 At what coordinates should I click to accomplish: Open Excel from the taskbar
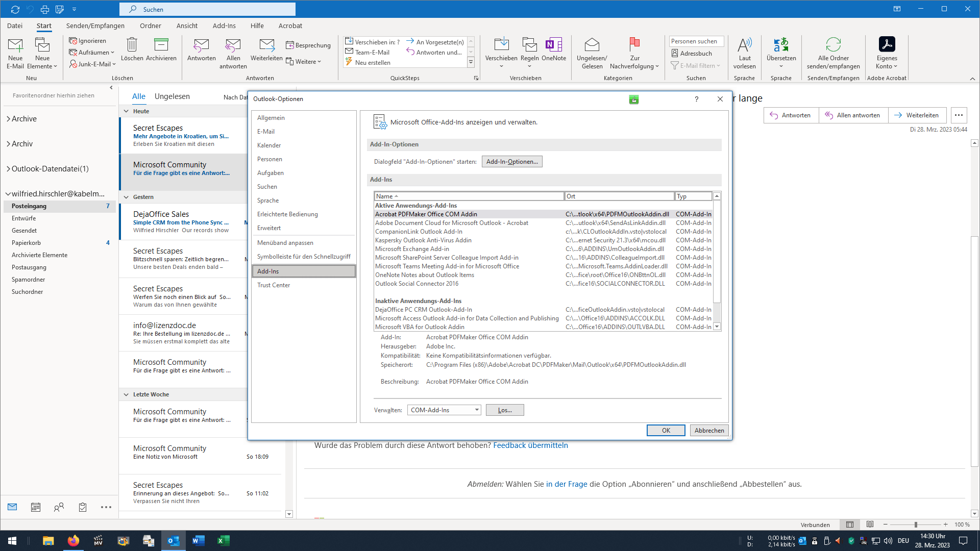click(x=223, y=541)
